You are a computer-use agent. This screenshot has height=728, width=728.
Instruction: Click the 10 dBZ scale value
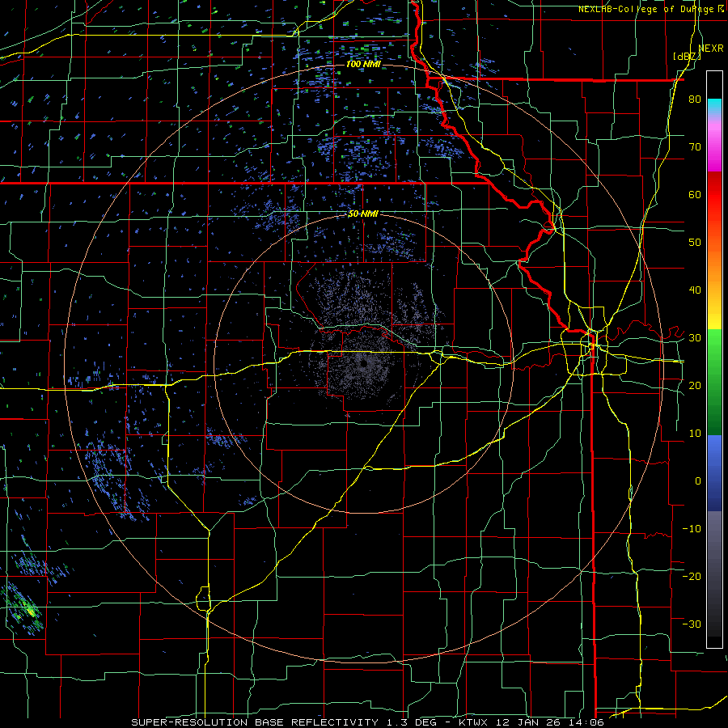pyautogui.click(x=695, y=434)
